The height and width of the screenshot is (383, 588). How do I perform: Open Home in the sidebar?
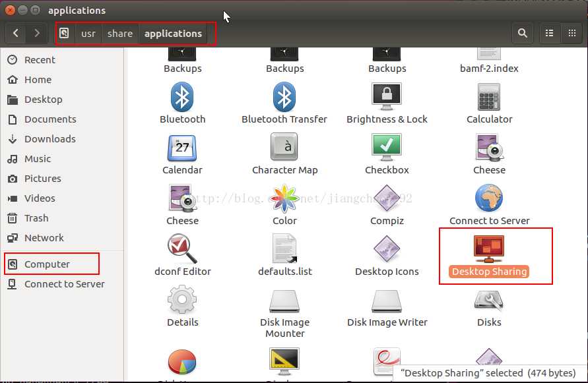[x=62, y=80]
